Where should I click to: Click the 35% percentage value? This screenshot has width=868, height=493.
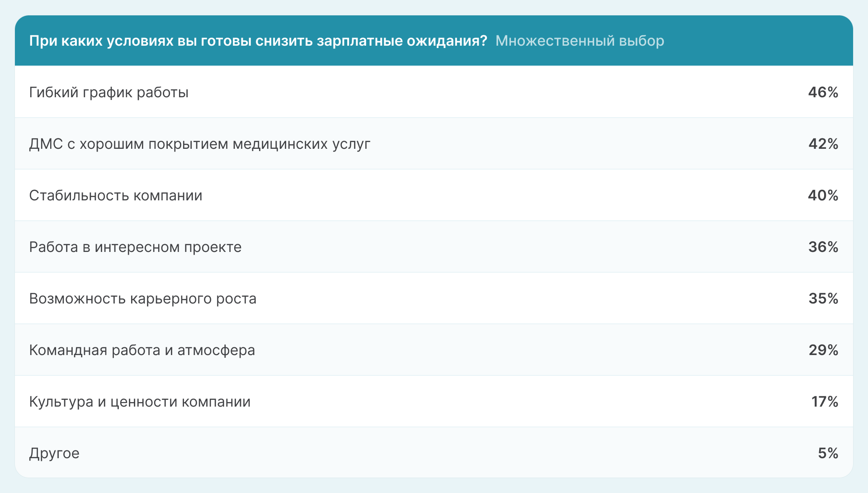823,299
